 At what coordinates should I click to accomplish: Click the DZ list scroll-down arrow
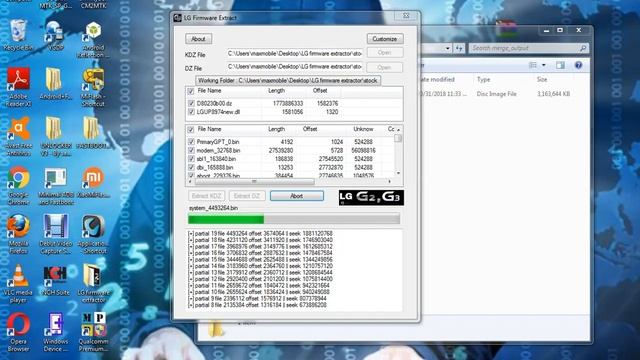pyautogui.click(x=398, y=173)
